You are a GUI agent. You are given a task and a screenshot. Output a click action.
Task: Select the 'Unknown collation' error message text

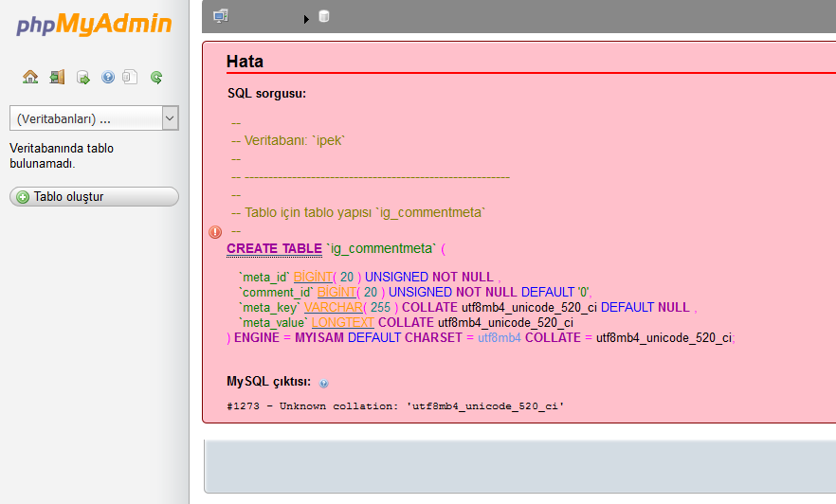tap(395, 406)
